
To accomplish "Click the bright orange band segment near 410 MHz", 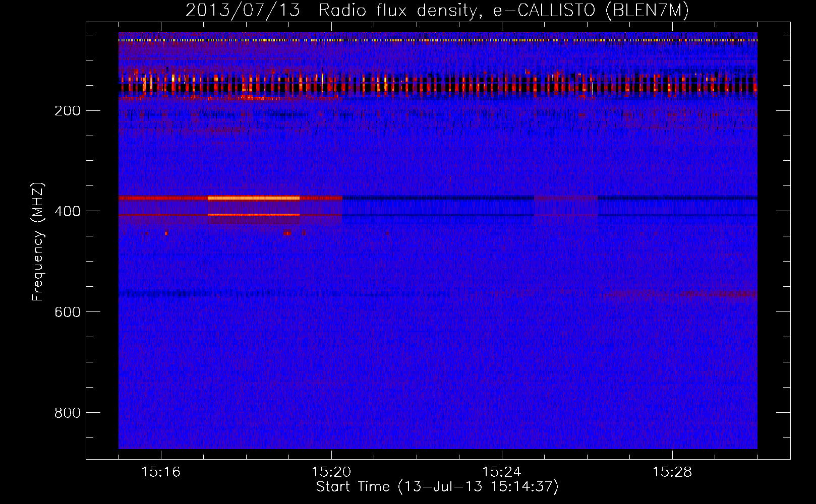I will [254, 215].
